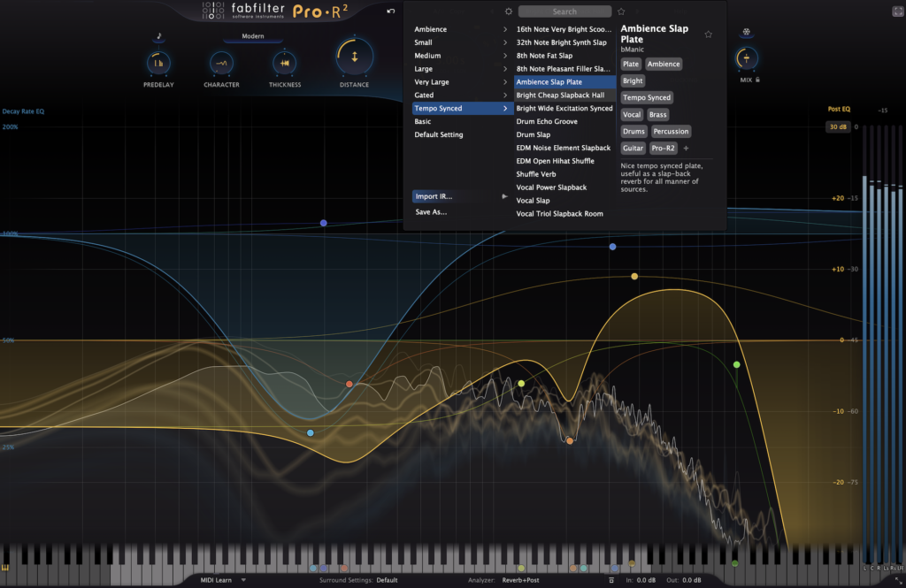Select the Vocal Power Slapback preset
Screen dimensions: 906x588
coord(551,187)
